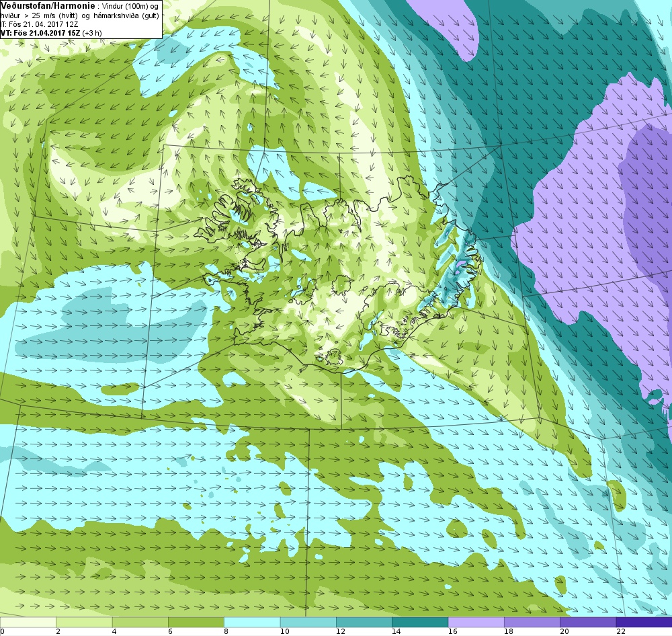Click the legend label '20'

point(565,631)
